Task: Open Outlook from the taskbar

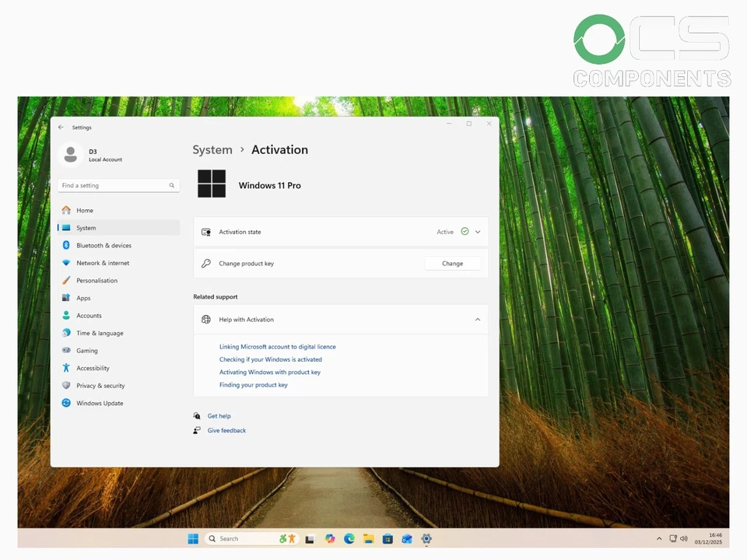Action: pyautogui.click(x=407, y=538)
